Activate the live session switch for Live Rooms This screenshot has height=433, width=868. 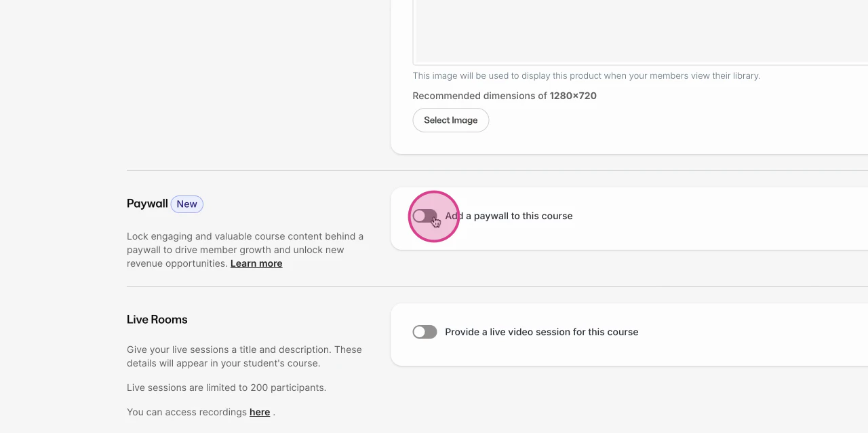click(x=425, y=332)
